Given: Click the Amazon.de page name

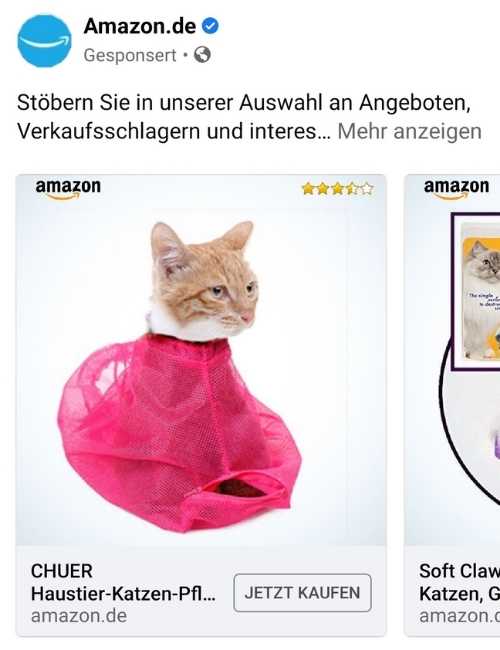Looking at the screenshot, I should click(140, 27).
